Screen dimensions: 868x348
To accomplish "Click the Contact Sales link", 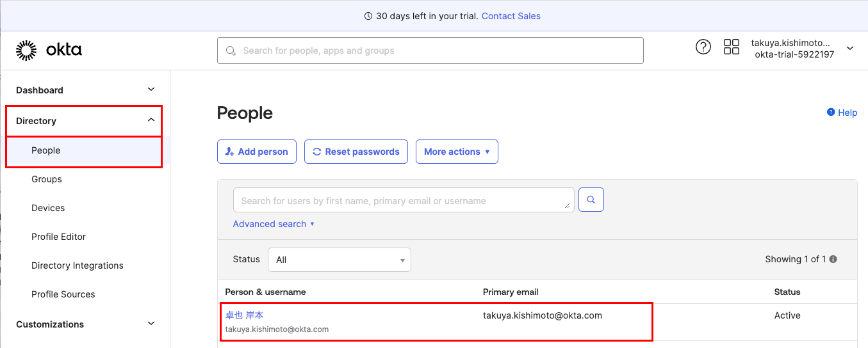I will [511, 16].
